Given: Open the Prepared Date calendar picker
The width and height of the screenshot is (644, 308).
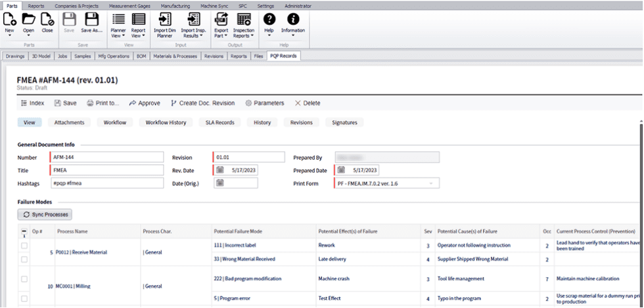Looking at the screenshot, I should [x=341, y=170].
